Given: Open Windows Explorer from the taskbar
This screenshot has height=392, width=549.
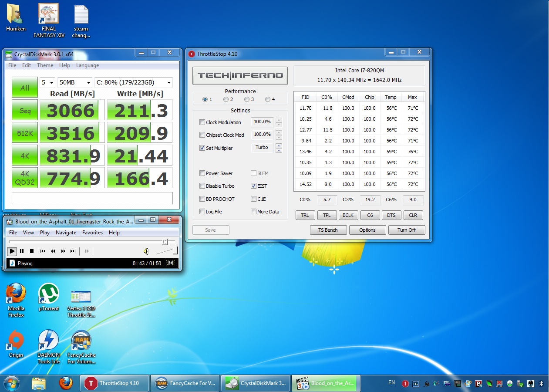Looking at the screenshot, I should (39, 383).
